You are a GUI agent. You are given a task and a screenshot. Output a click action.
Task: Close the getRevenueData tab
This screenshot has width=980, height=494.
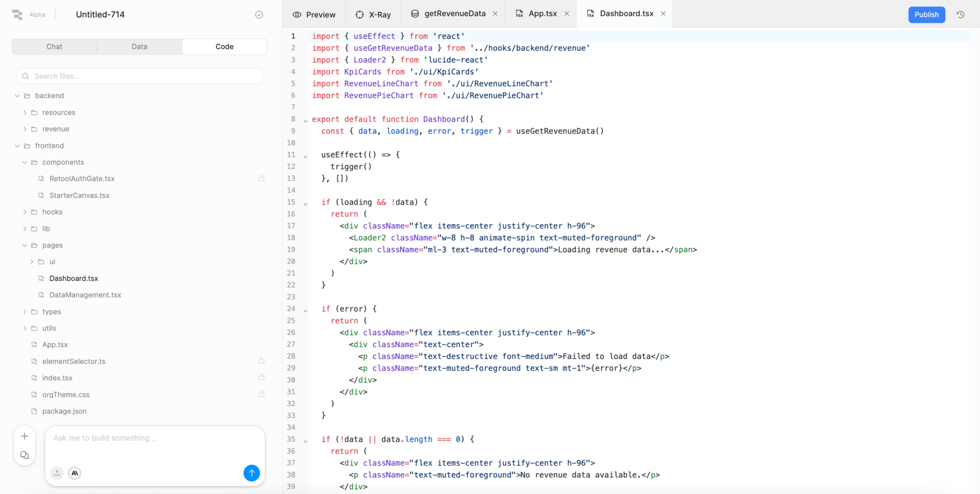click(x=495, y=14)
